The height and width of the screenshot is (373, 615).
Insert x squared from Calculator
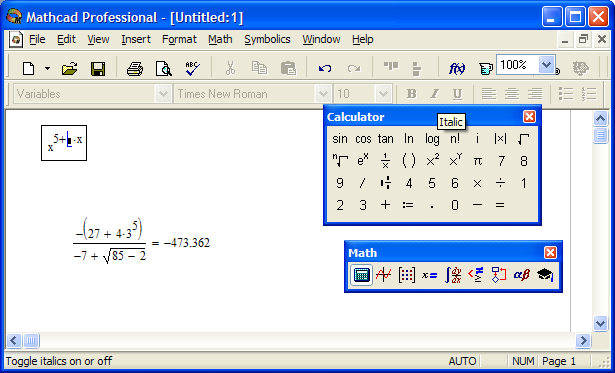coord(432,161)
